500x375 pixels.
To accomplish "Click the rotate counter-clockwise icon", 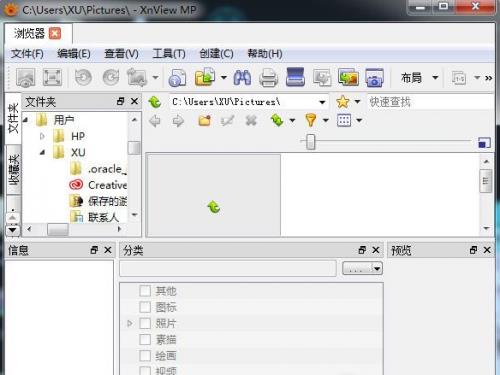I will pos(83,77).
